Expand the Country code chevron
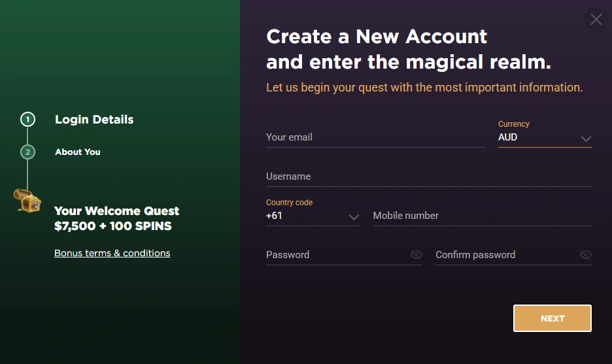Image resolution: width=612 pixels, height=364 pixels. [x=354, y=218]
